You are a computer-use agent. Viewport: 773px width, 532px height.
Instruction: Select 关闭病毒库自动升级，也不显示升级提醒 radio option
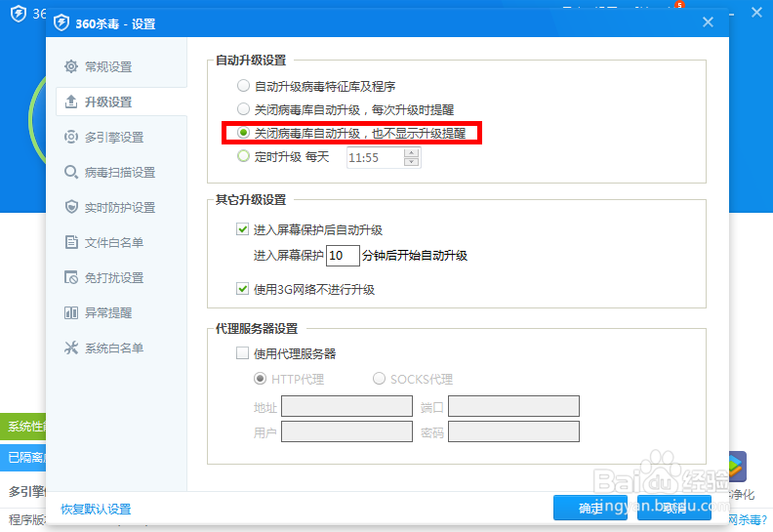click(243, 133)
